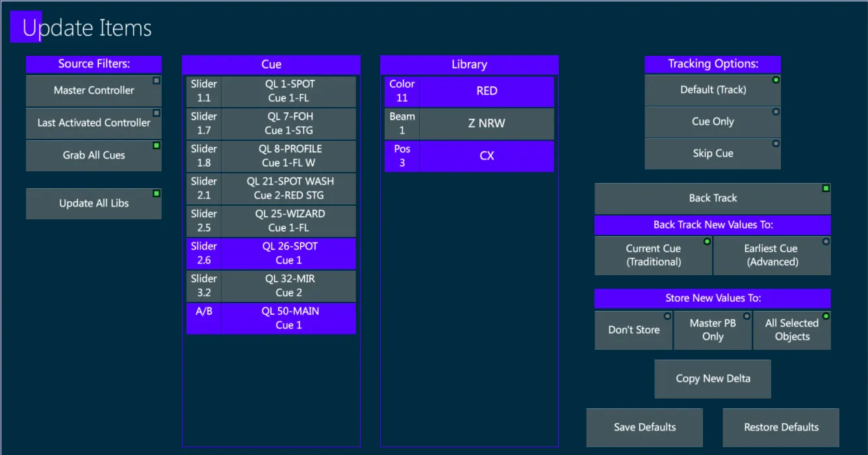Select cue QL 32-MIR Cue 2
Image resolution: width=868 pixels, height=455 pixels.
[x=288, y=286]
